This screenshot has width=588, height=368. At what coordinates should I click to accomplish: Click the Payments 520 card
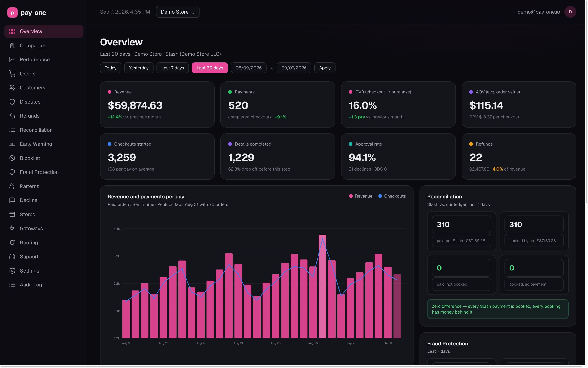(278, 104)
